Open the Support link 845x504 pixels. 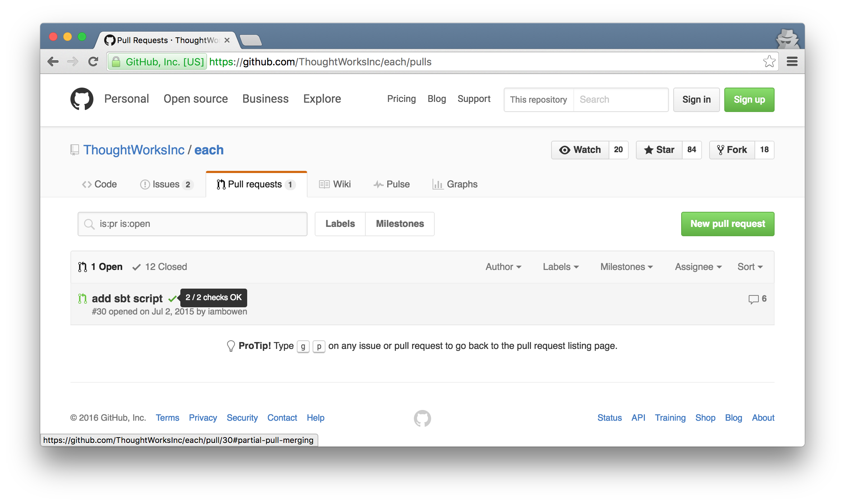[474, 99]
